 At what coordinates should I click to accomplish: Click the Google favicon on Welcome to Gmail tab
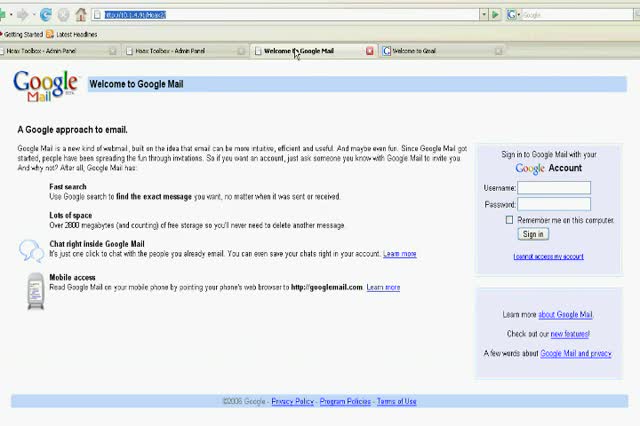click(387, 51)
